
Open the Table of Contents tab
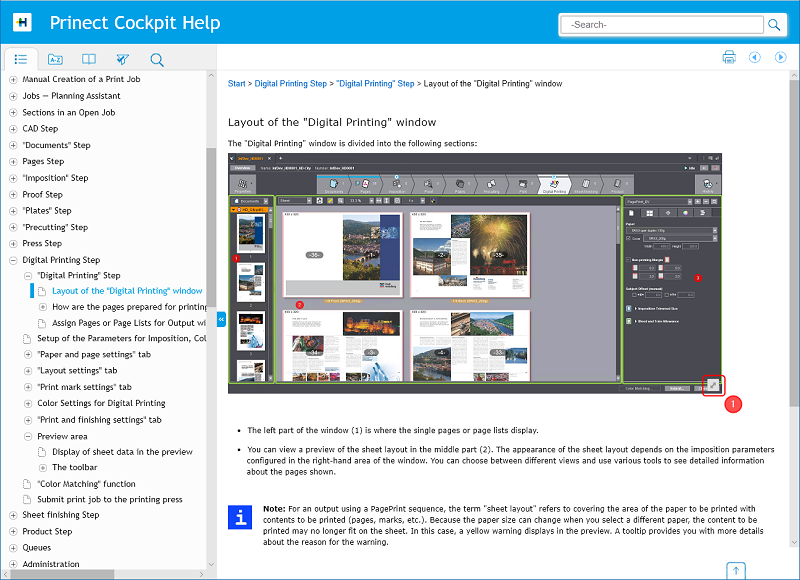pos(21,59)
